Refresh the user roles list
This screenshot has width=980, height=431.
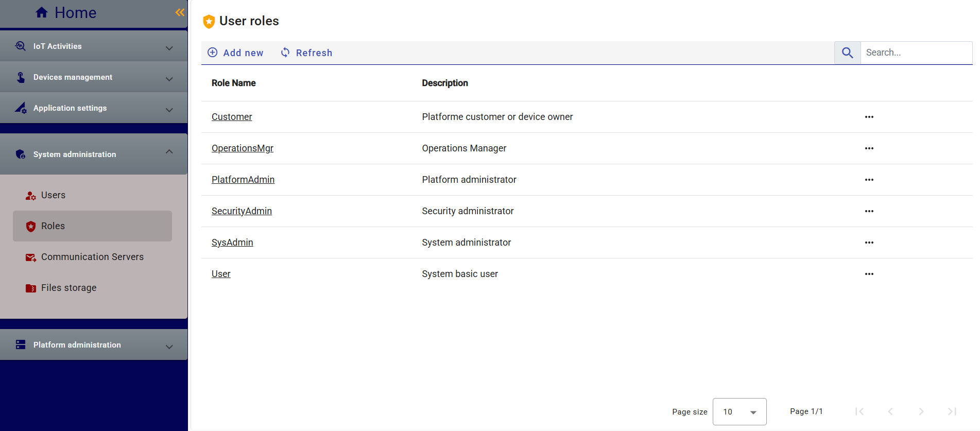click(306, 53)
